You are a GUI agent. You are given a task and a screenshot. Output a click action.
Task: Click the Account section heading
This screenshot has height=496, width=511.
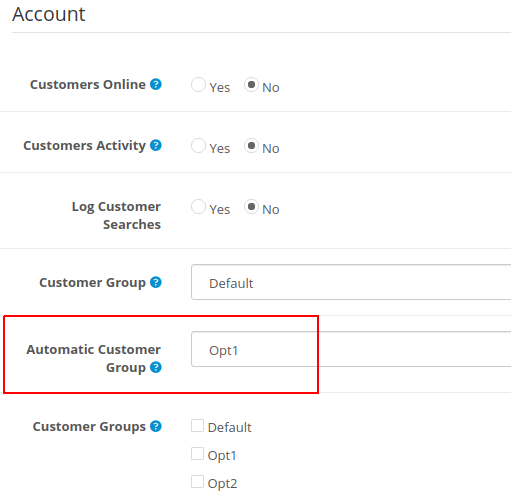click(x=49, y=14)
